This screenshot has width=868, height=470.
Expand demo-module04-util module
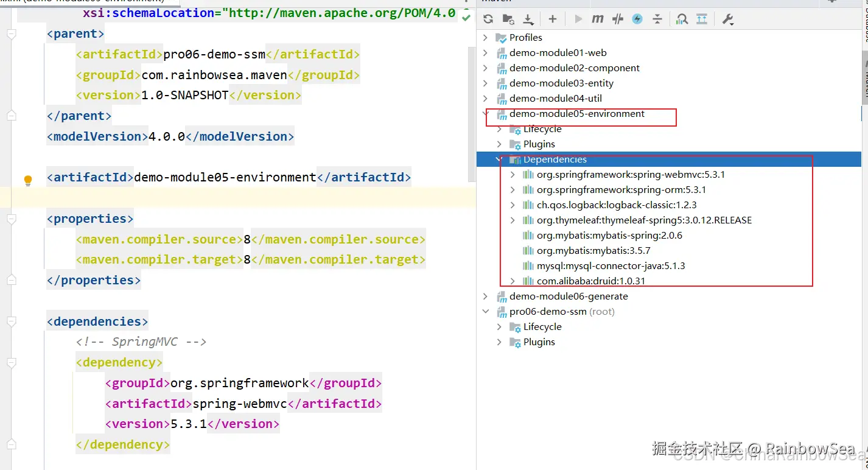click(485, 99)
